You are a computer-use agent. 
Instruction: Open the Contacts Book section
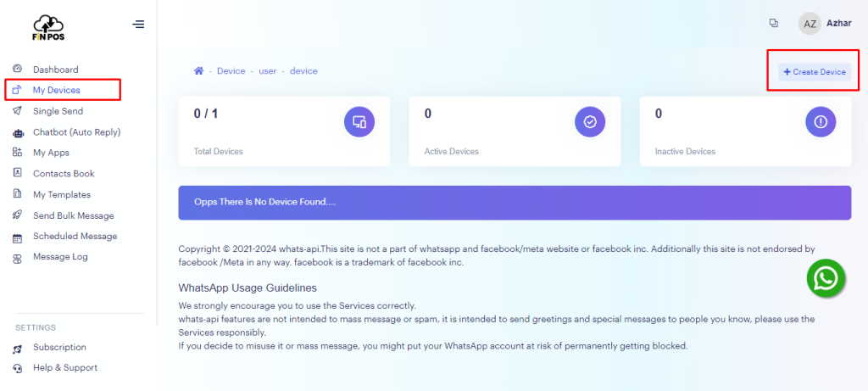pyautogui.click(x=63, y=173)
